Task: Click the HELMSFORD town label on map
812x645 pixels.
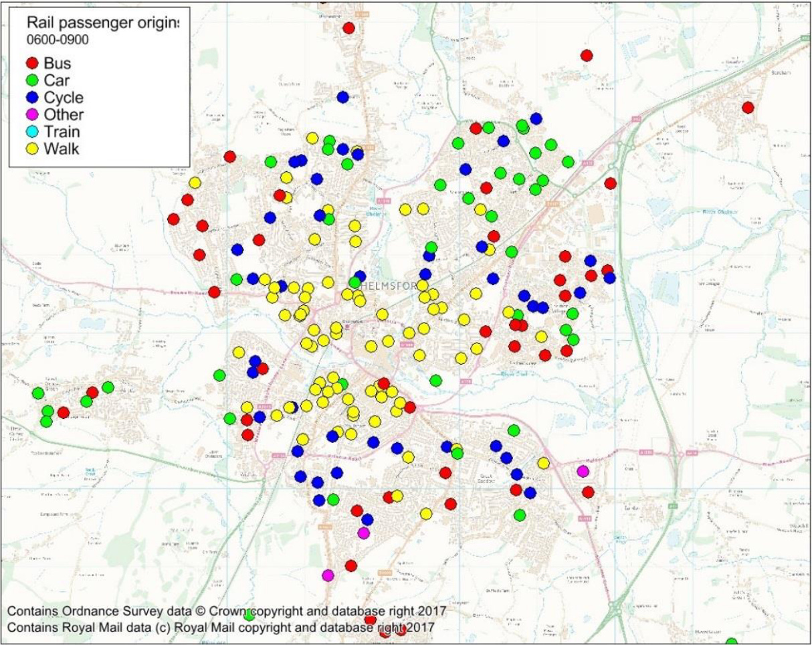Action: pos(389,286)
